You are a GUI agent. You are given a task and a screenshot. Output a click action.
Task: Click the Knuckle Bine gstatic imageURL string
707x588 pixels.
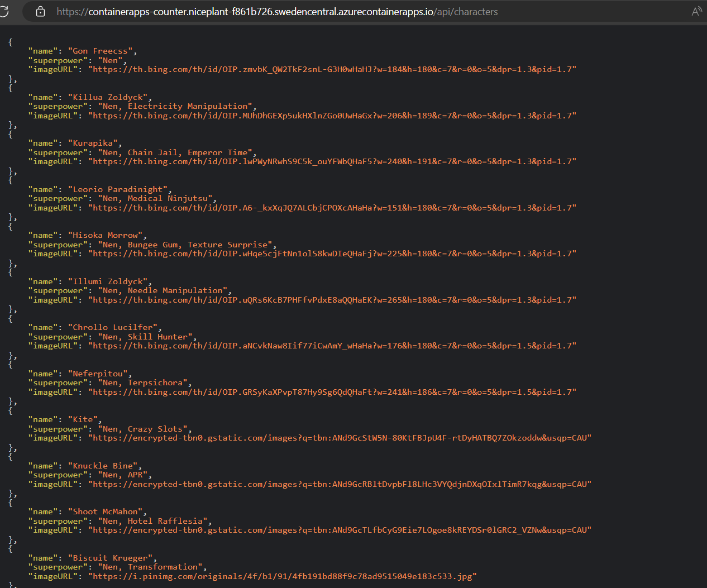click(x=340, y=484)
